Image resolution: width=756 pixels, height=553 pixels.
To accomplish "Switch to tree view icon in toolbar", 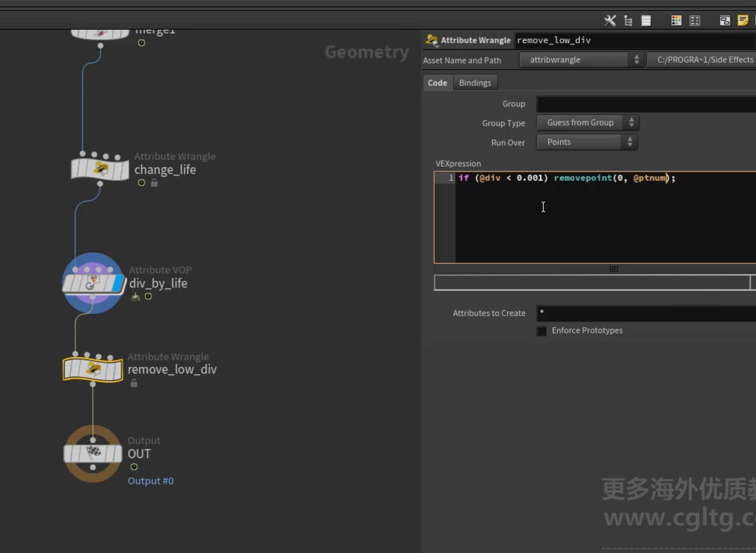I will (x=628, y=21).
